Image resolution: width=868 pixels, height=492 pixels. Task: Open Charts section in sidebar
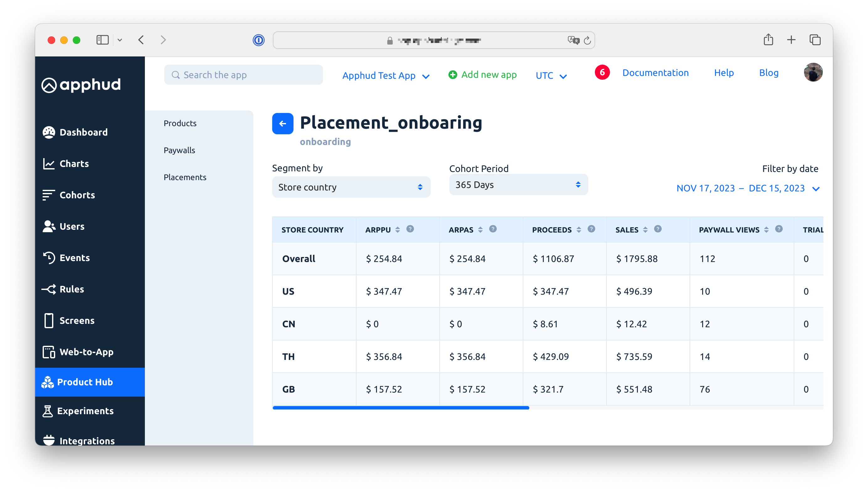tap(73, 163)
